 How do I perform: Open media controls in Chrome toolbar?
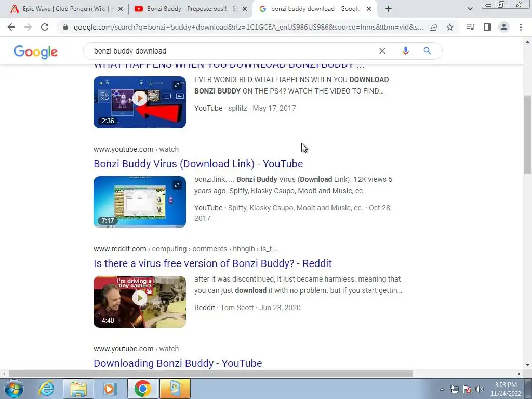470,27
